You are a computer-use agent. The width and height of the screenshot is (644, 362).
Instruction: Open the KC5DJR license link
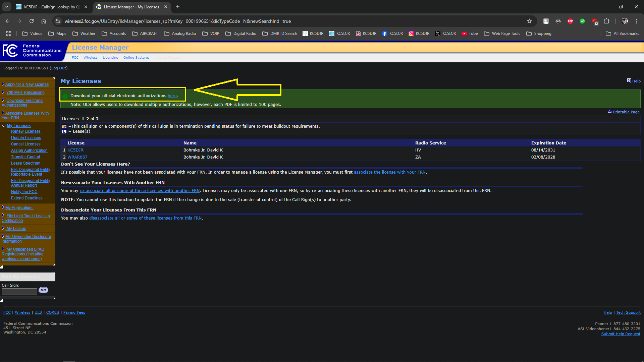pyautogui.click(x=75, y=150)
